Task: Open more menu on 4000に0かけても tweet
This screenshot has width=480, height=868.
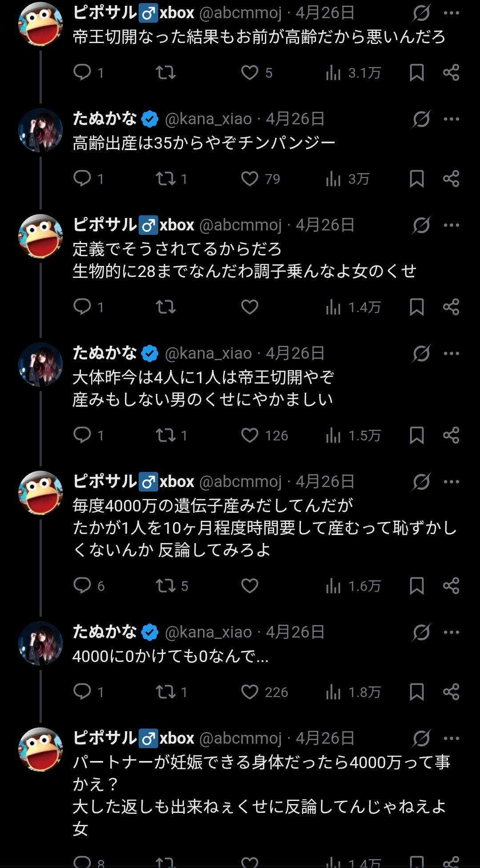Action: (452, 632)
